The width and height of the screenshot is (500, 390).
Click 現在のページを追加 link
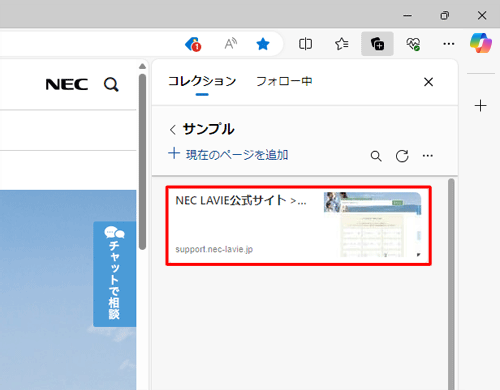click(228, 154)
